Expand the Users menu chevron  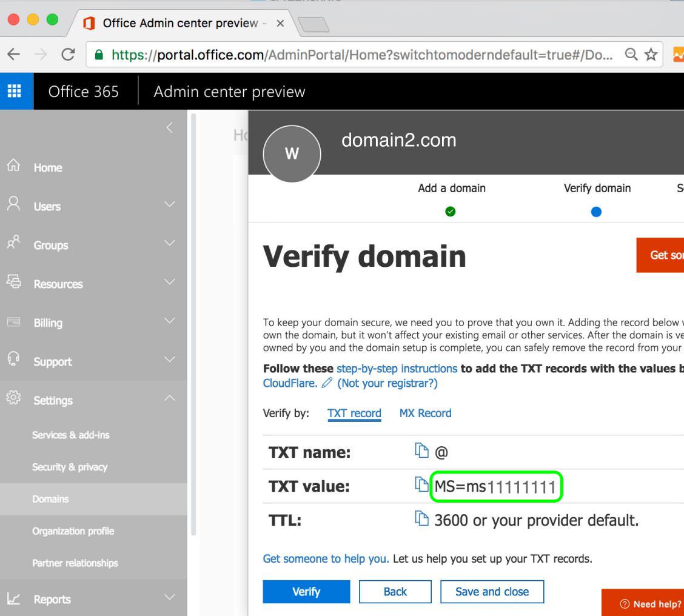[170, 204]
